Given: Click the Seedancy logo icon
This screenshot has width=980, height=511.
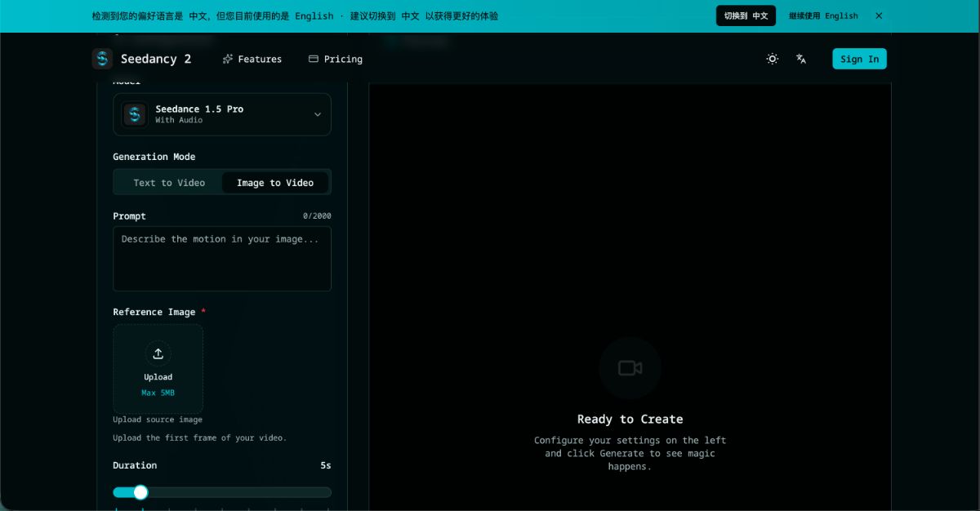Looking at the screenshot, I should point(102,59).
